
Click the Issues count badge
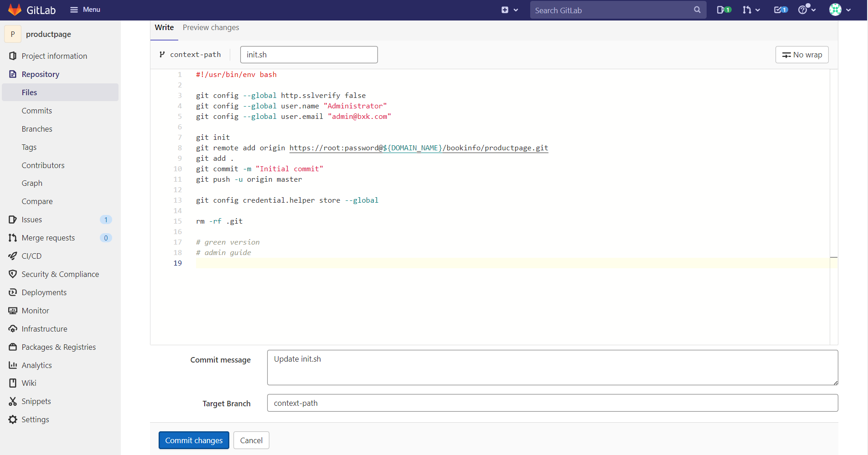(106, 220)
